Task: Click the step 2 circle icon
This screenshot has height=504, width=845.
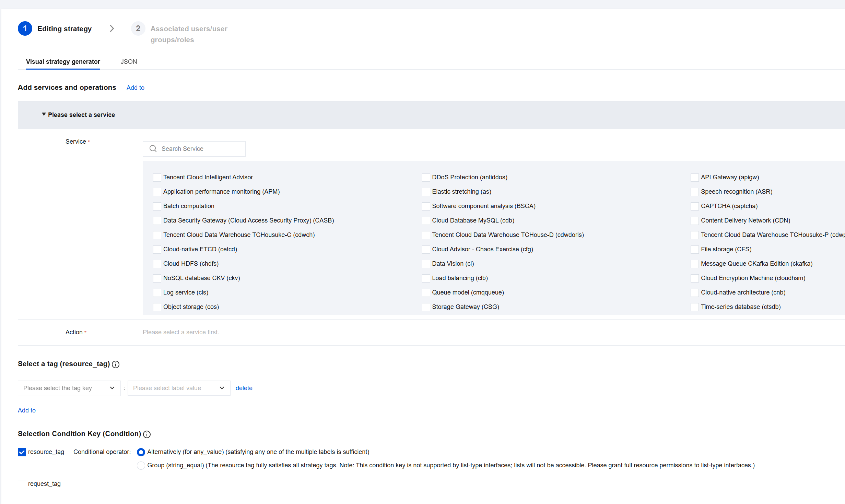Action: coord(138,28)
